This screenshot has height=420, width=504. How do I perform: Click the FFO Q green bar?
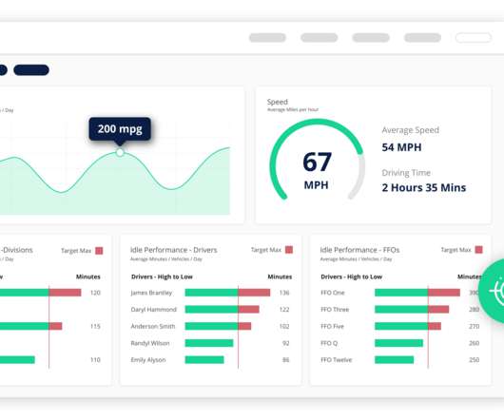398,343
